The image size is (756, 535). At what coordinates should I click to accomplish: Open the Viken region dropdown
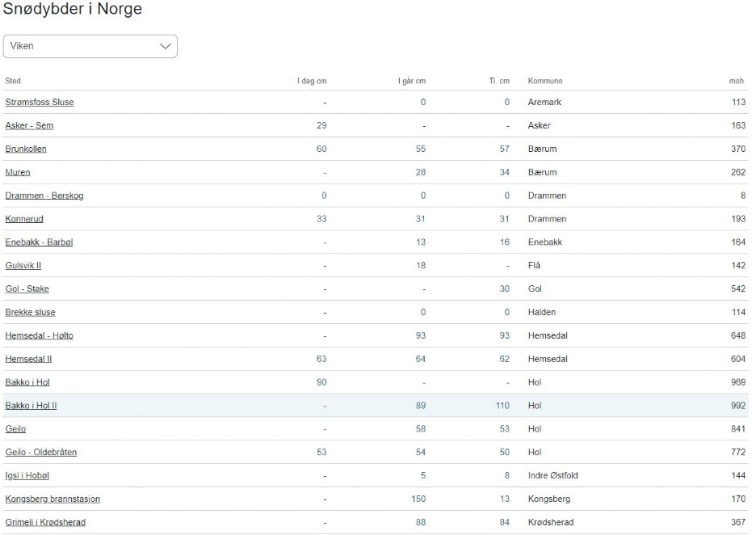coord(90,46)
